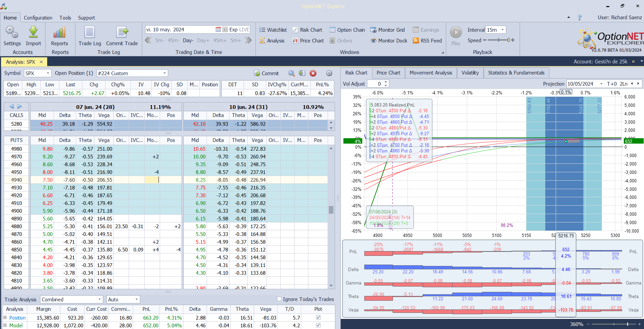Collapse the ribbon with the up arrow

[x=569, y=17]
